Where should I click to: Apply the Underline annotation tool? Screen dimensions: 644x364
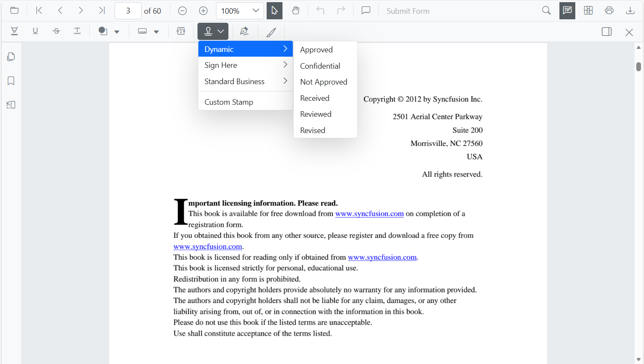[35, 31]
